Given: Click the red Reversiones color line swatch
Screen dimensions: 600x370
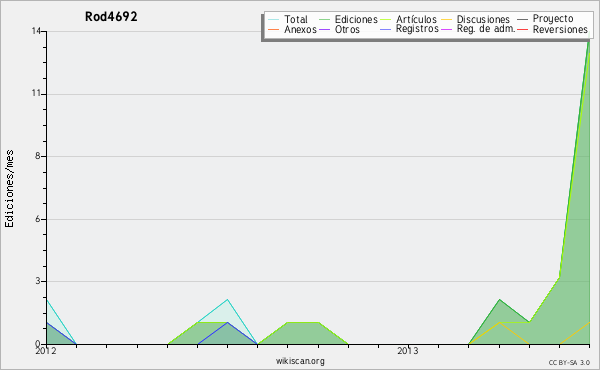Looking at the screenshot, I should pos(522,29).
